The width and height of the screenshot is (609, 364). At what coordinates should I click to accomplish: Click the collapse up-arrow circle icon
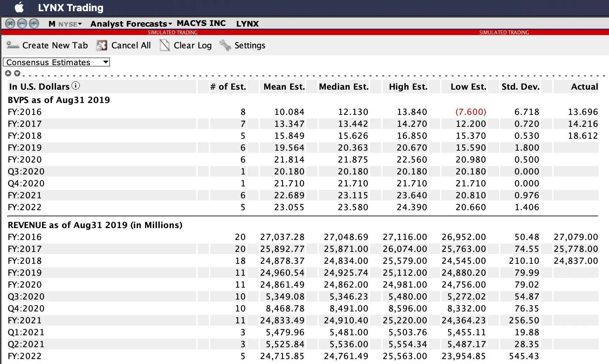(x=8, y=73)
